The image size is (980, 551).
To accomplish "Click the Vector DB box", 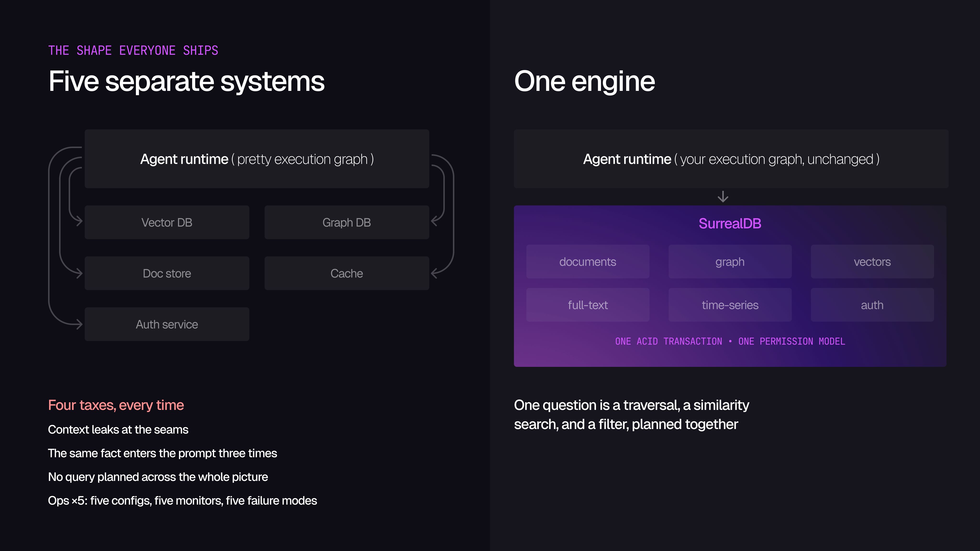I will pyautogui.click(x=167, y=222).
